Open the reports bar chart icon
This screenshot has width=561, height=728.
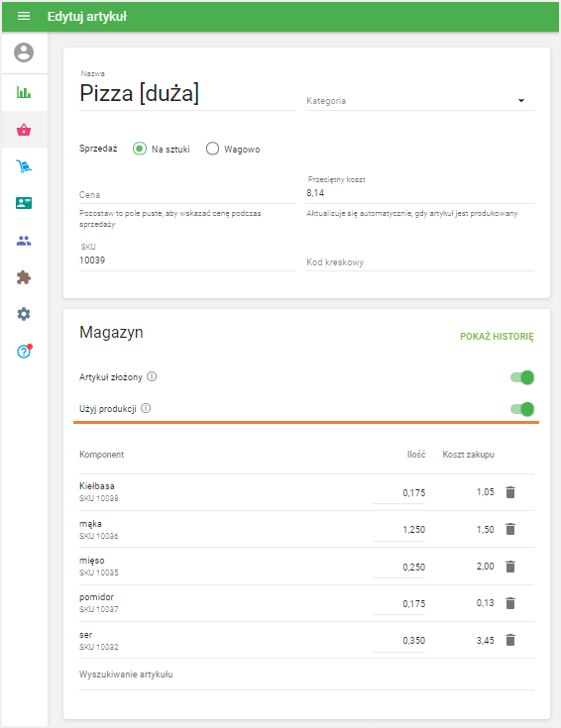(24, 92)
